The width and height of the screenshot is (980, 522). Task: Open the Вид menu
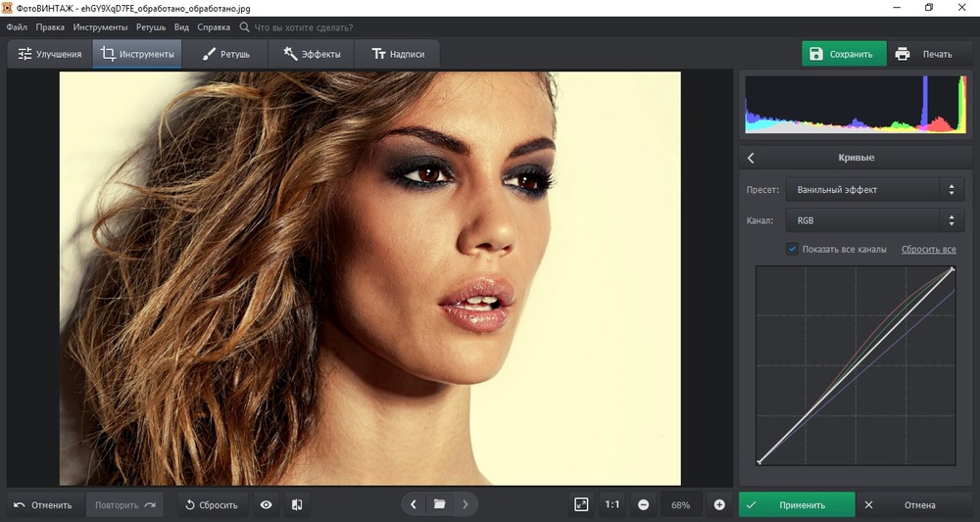181,27
